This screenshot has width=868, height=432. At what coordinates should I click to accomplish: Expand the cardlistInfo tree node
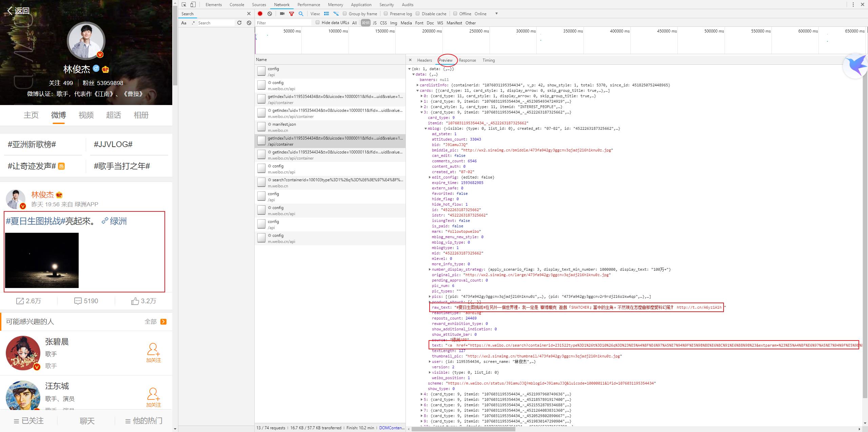(418, 85)
